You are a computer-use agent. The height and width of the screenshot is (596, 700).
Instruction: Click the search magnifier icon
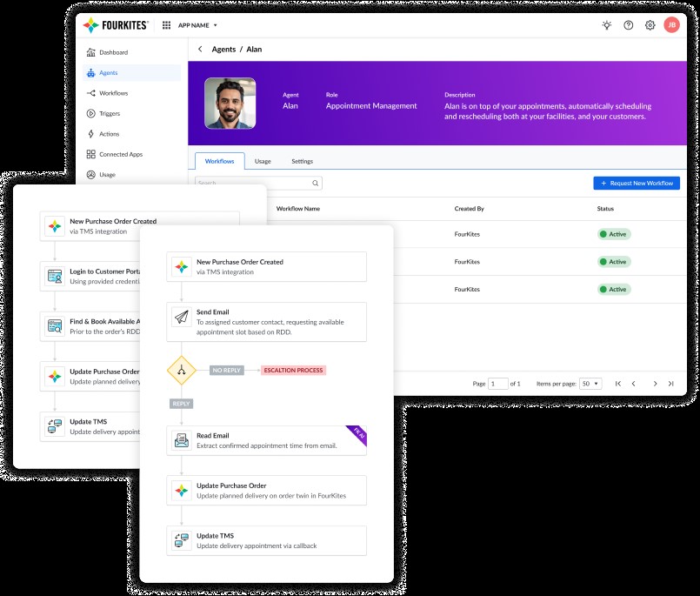pyautogui.click(x=315, y=184)
